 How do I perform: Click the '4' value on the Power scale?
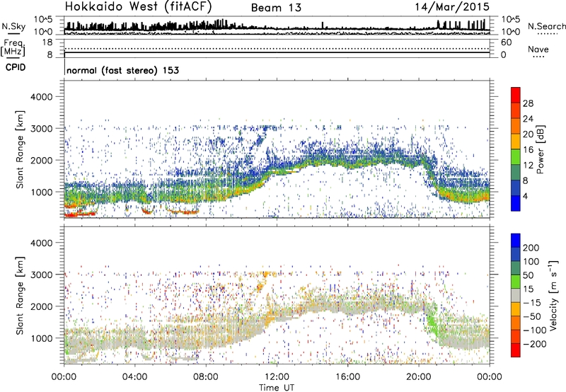coord(525,197)
